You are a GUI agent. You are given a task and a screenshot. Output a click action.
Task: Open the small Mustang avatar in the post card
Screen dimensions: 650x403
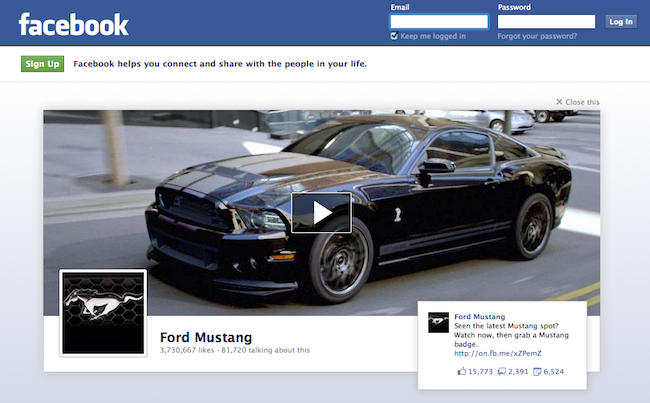(438, 322)
